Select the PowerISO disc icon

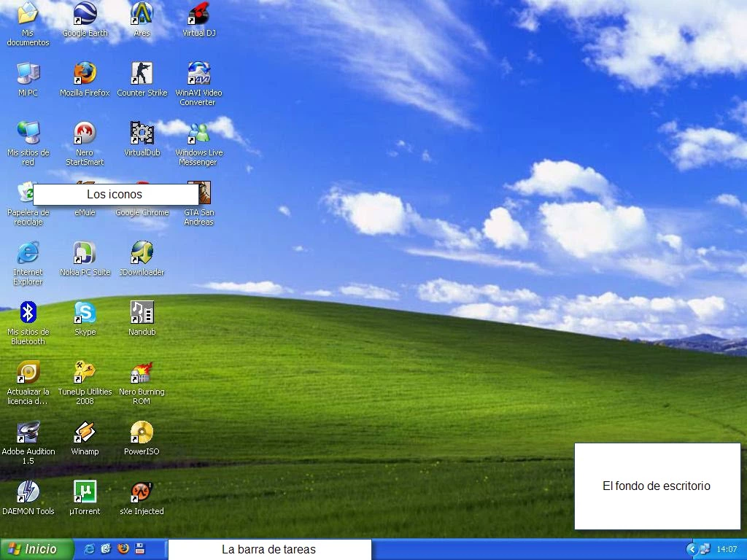click(142, 432)
